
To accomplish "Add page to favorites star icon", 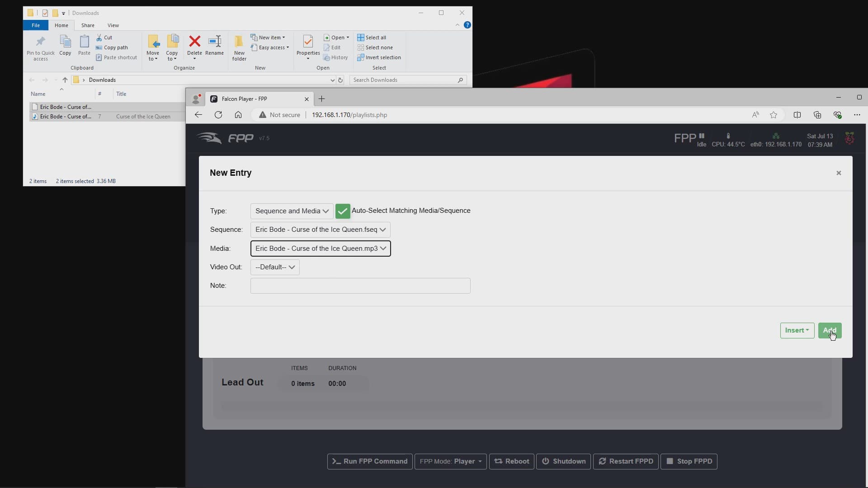I will [774, 115].
